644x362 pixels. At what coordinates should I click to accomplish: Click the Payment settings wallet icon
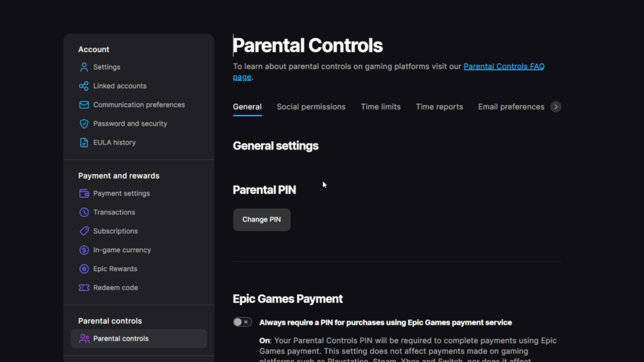click(x=84, y=194)
